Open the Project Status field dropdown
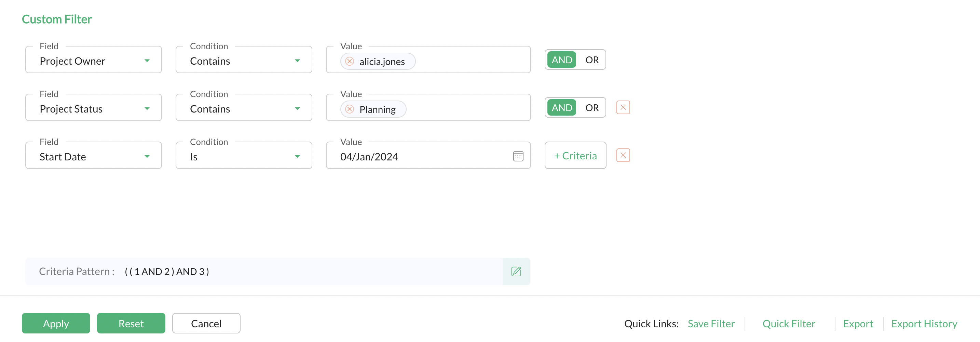The image size is (980, 342). (x=94, y=108)
